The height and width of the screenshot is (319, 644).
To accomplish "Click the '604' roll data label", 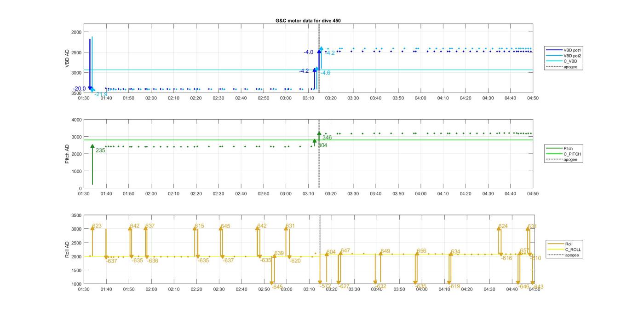I will pos(331,252).
